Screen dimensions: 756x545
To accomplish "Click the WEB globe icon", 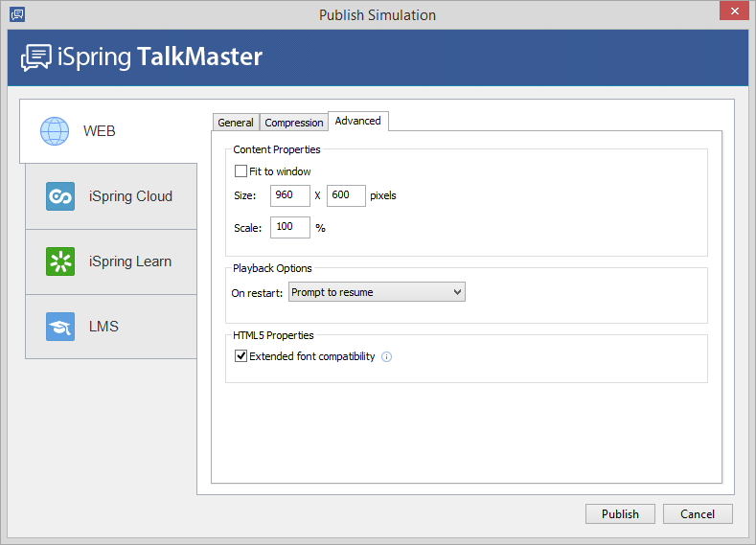I will (x=55, y=130).
